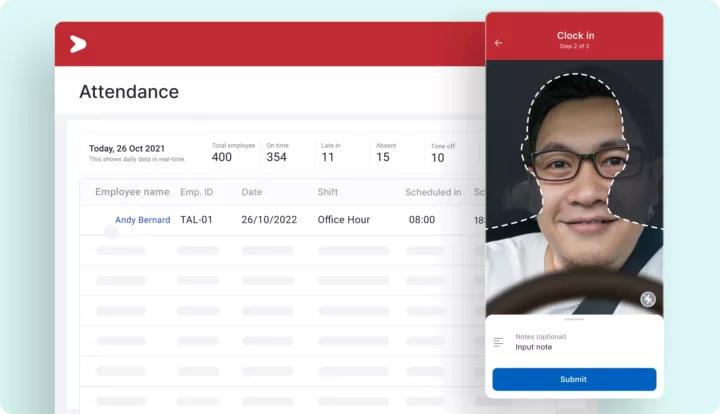Select the Time off 10 stat
This screenshot has height=414, width=720.
[440, 153]
